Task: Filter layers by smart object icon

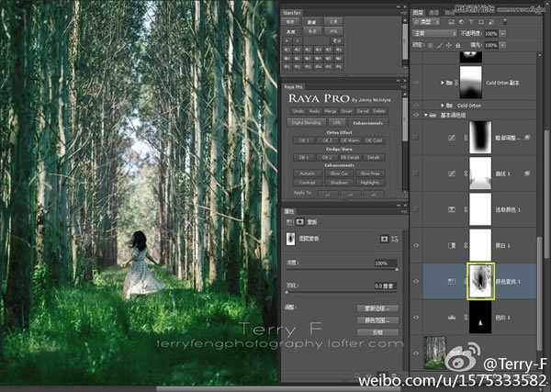Action: (491, 22)
